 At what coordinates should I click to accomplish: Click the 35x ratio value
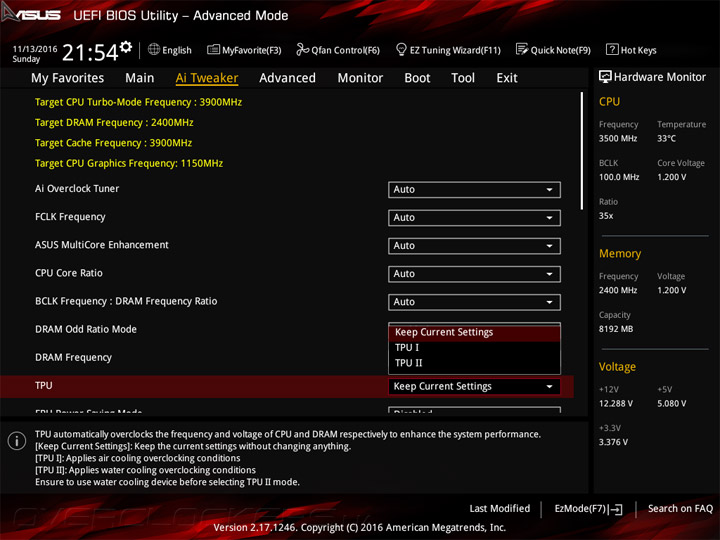coord(606,216)
